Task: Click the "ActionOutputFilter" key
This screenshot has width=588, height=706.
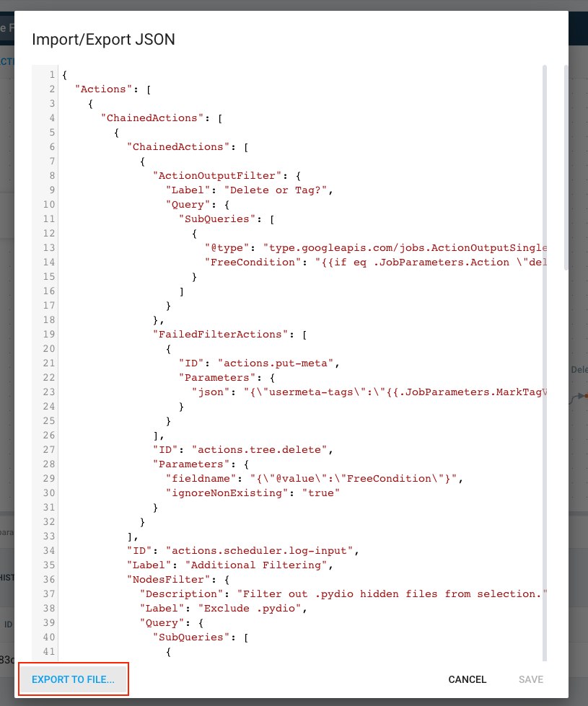Action: [x=217, y=176]
